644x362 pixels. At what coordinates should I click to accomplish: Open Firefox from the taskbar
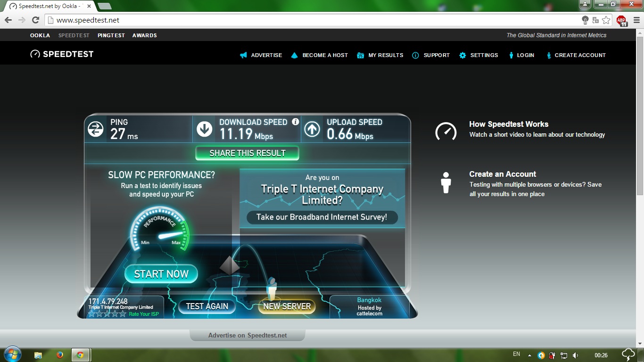[x=59, y=355]
